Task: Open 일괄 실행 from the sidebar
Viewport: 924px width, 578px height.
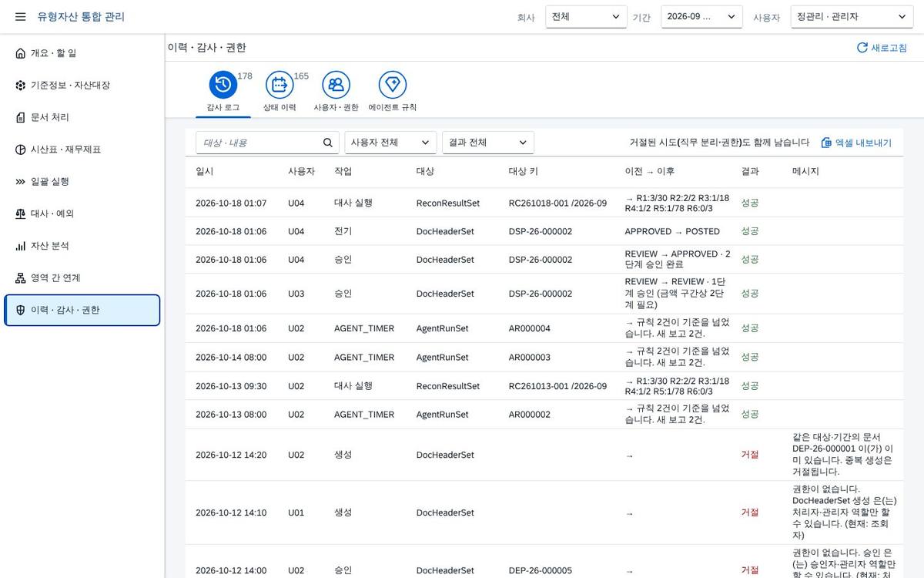Action: click(x=82, y=182)
